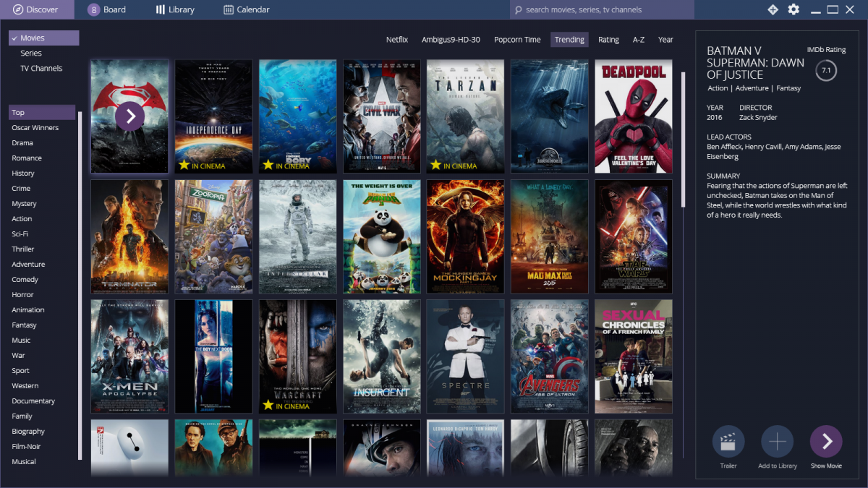
Task: Filter by the Drama genre
Action: tap(22, 142)
